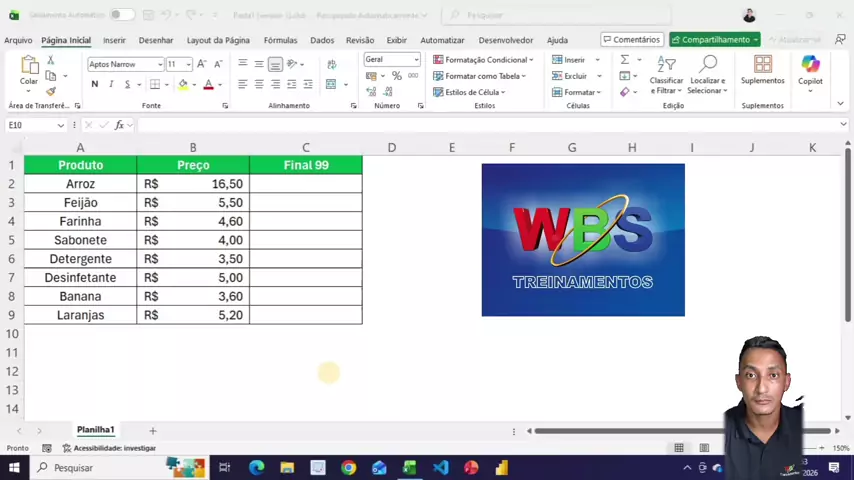Toggle Negrito (bold) N button
Screen dimensions: 854x480
[95, 84]
